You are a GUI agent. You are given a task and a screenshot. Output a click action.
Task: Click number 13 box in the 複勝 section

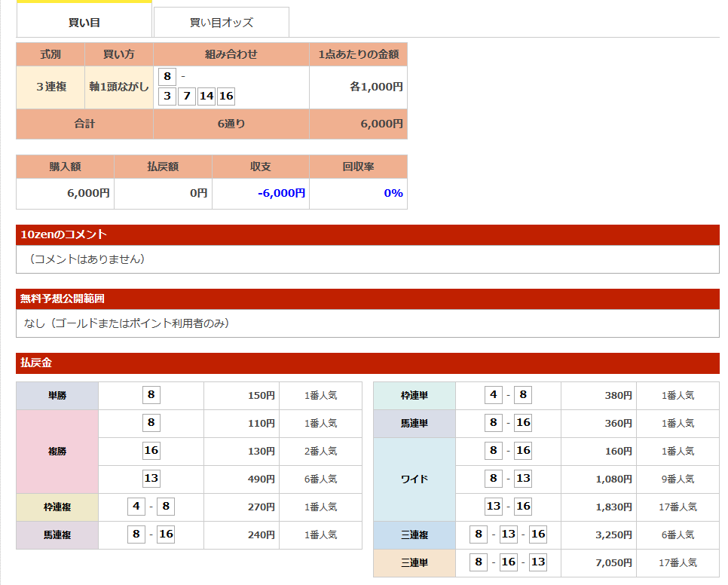[x=151, y=479]
